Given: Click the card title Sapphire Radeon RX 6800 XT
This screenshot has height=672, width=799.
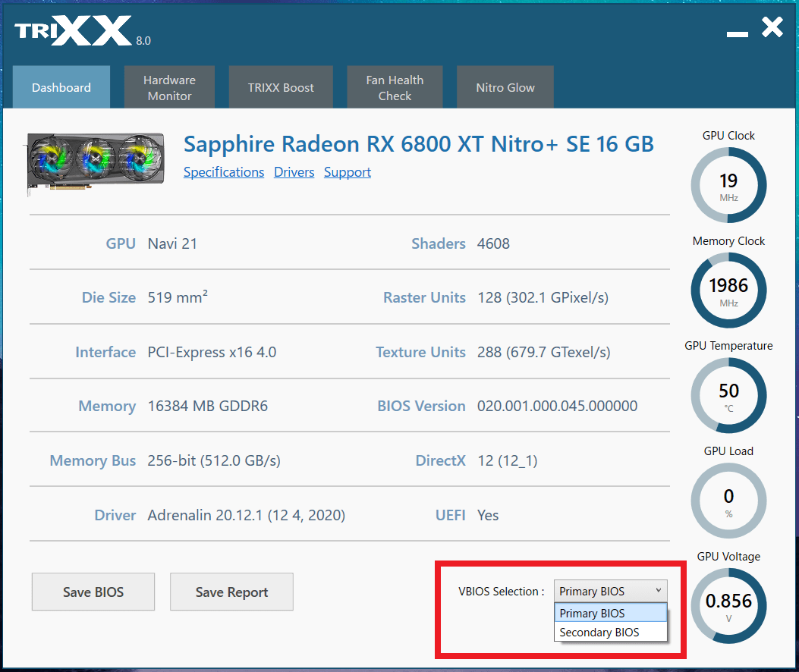Looking at the screenshot, I should (x=418, y=144).
